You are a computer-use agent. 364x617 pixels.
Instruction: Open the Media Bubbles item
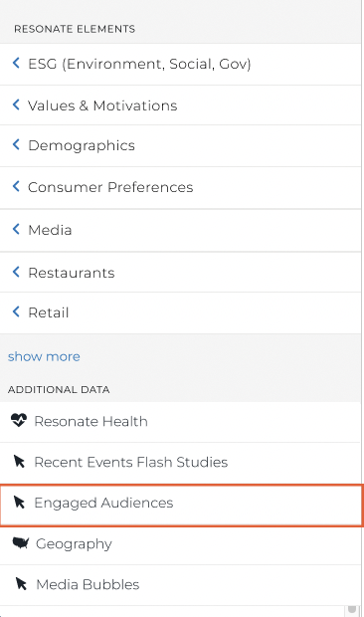pyautogui.click(x=180, y=585)
